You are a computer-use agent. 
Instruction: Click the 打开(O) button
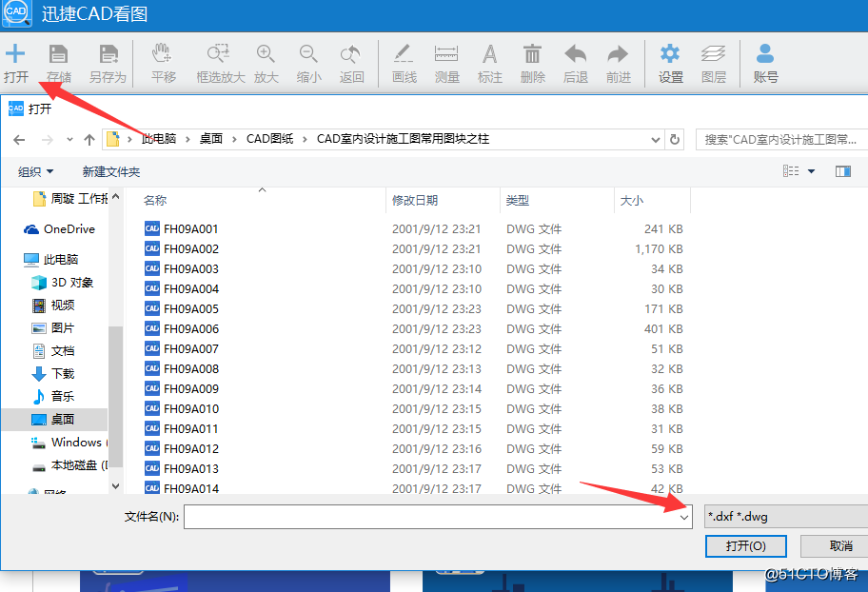click(x=745, y=546)
